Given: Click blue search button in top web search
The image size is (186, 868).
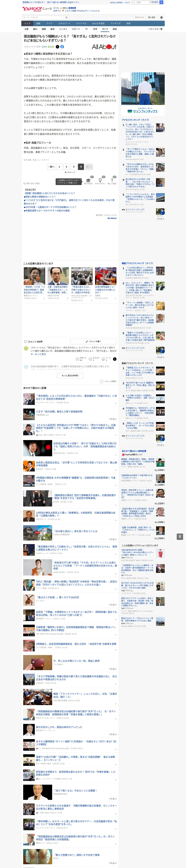Looking at the screenshot, I should tap(161, 2).
